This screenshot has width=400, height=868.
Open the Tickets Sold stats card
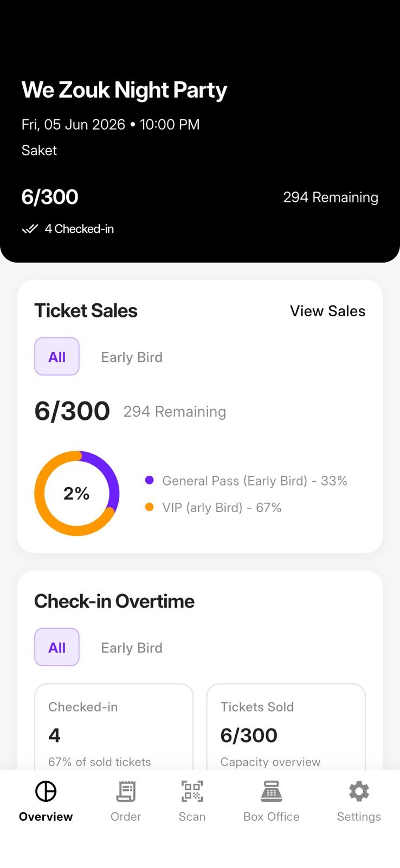(x=286, y=726)
